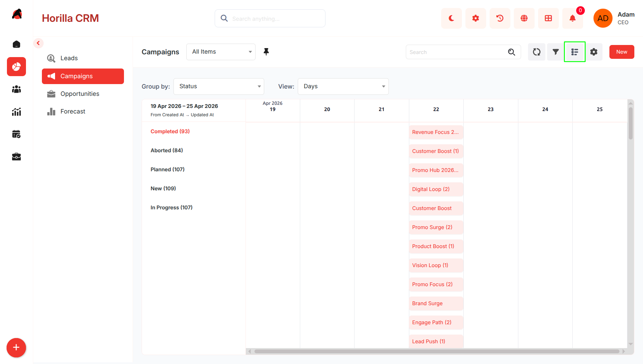Open Leads menu item
Viewport: 643px width, 364px height.
click(83, 58)
